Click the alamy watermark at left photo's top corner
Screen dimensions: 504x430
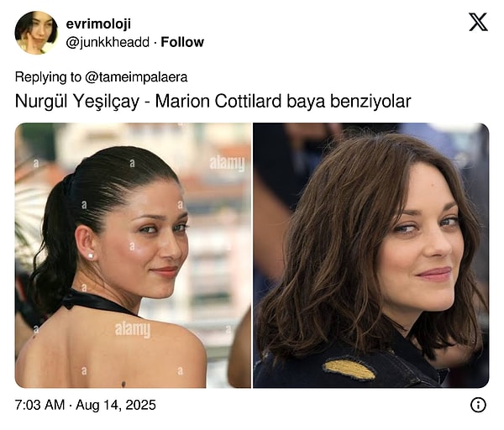pos(227,163)
